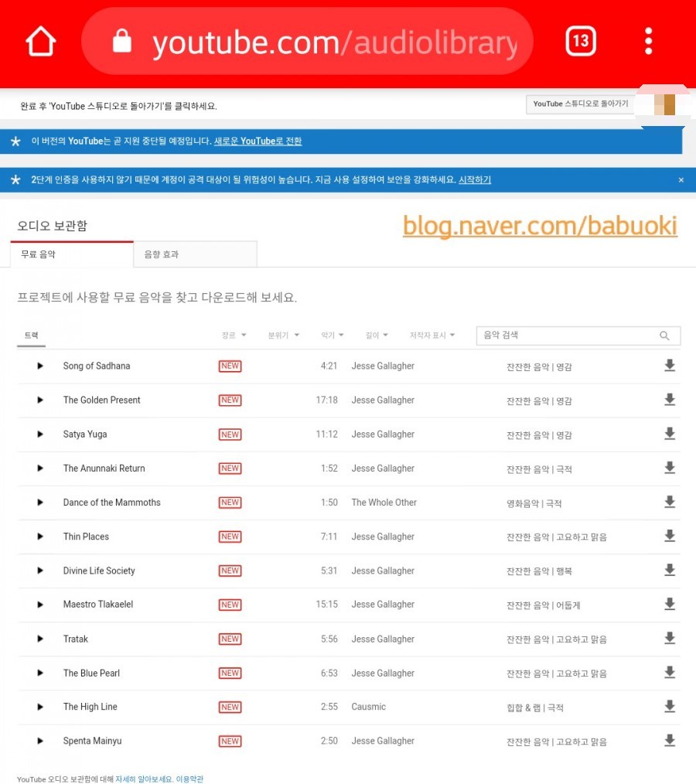The width and height of the screenshot is (696, 784).
Task: Play the track Song of Sadhana
Action: [40, 366]
